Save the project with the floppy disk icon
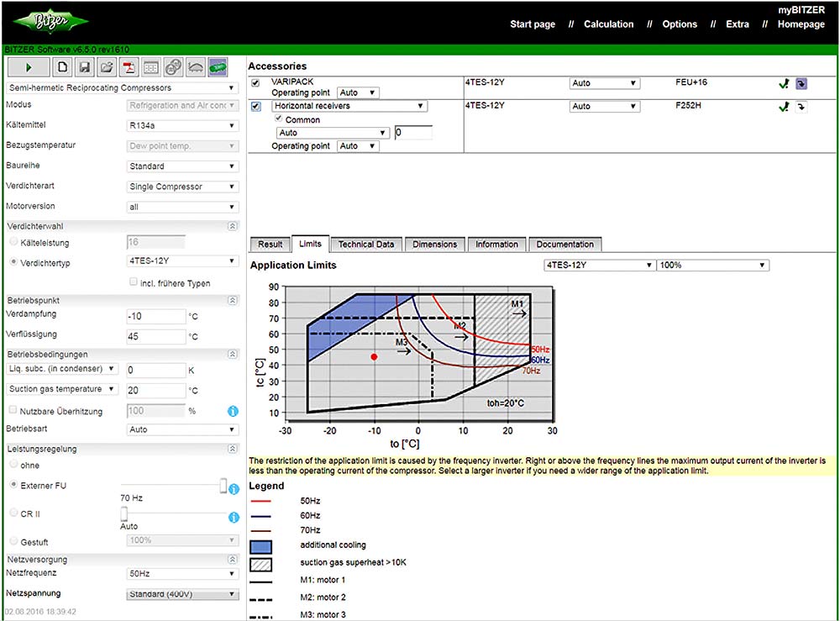This screenshot has width=840, height=621. 85,67
